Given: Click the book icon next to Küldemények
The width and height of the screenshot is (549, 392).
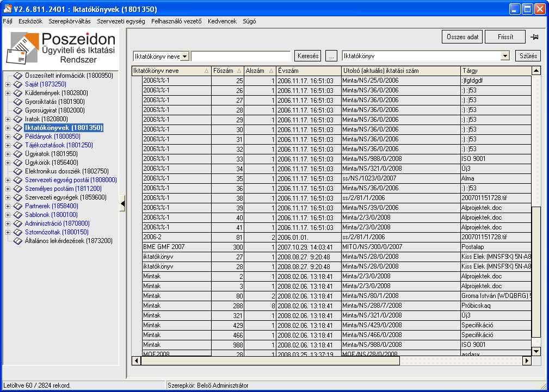Looking at the screenshot, I should click(x=18, y=93).
